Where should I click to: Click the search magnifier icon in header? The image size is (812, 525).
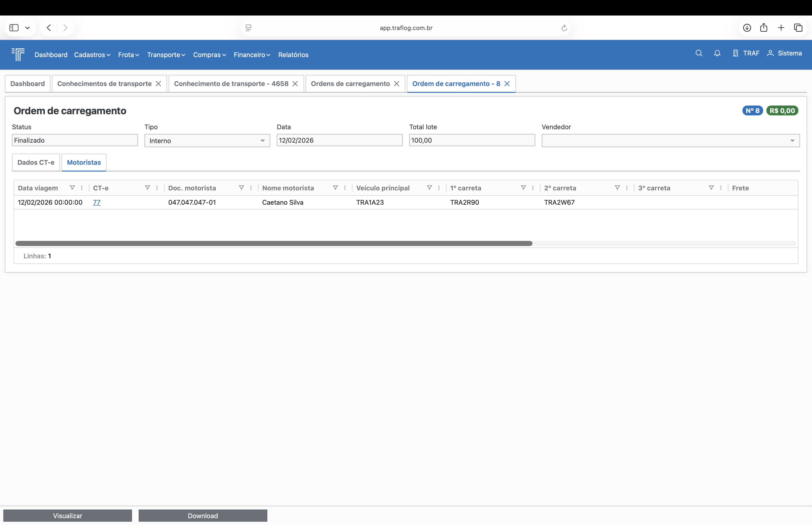click(x=699, y=53)
